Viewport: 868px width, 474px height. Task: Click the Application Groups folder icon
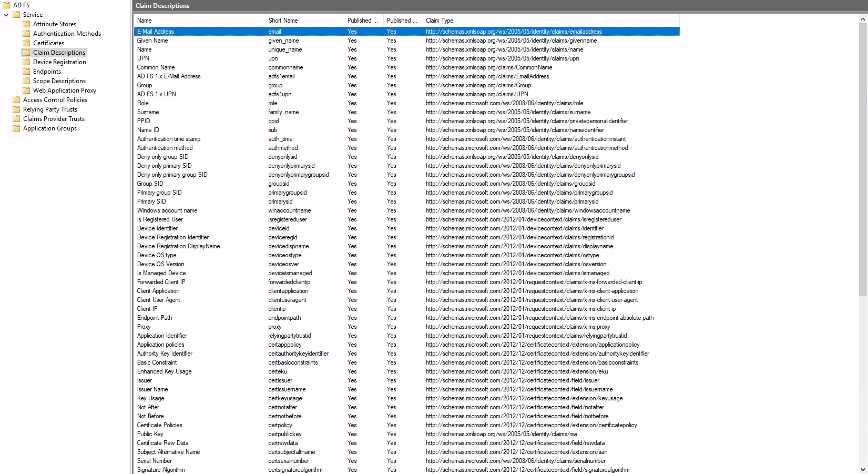[x=16, y=128]
